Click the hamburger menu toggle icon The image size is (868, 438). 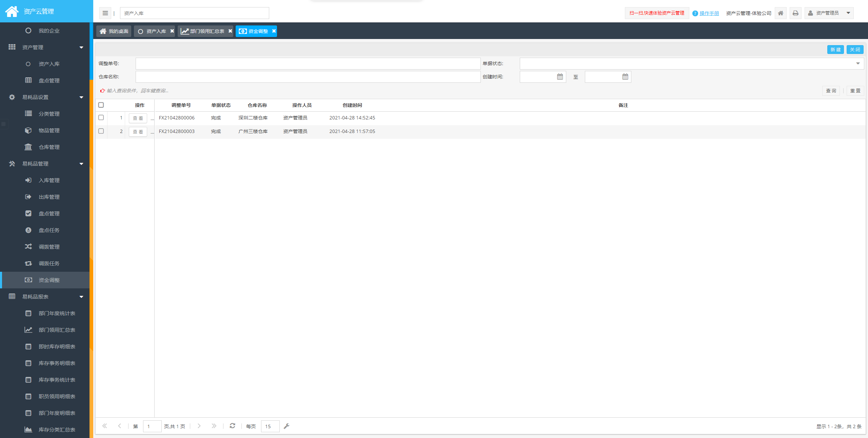click(105, 13)
